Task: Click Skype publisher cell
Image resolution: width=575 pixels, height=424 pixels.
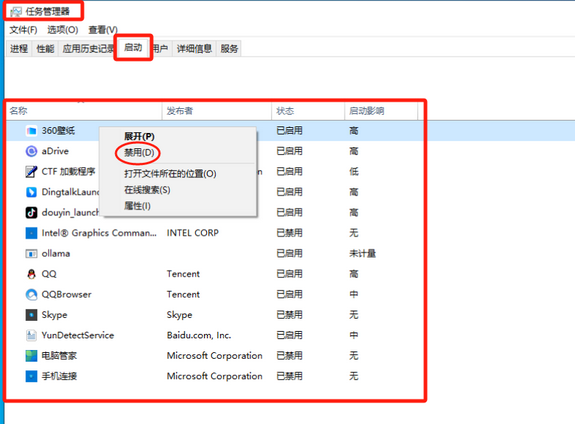Action: 180,315
